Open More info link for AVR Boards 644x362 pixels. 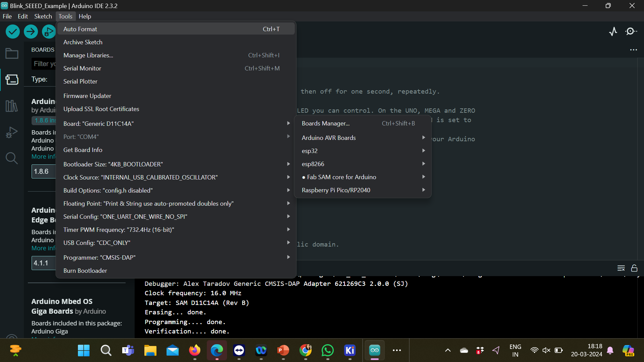point(43,156)
